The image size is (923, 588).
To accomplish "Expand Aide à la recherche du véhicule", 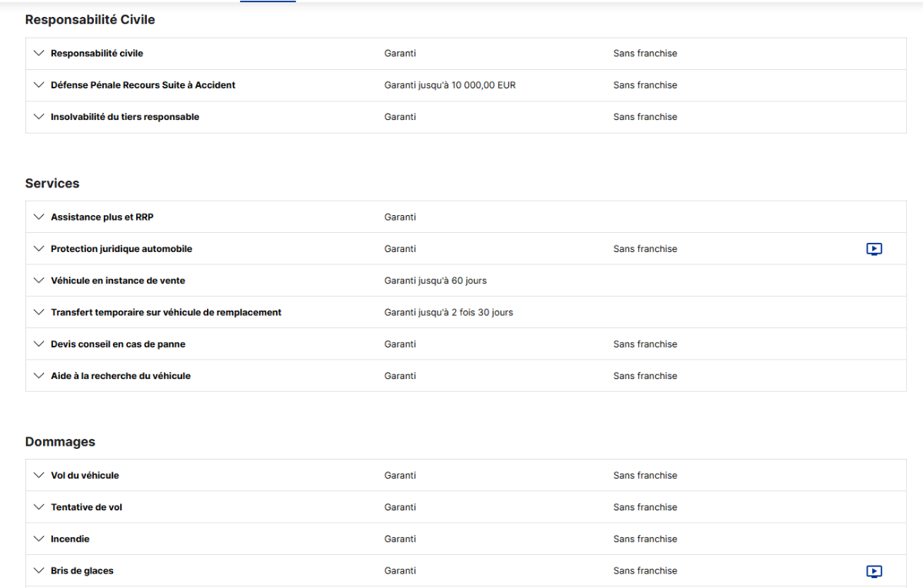I will [39, 376].
